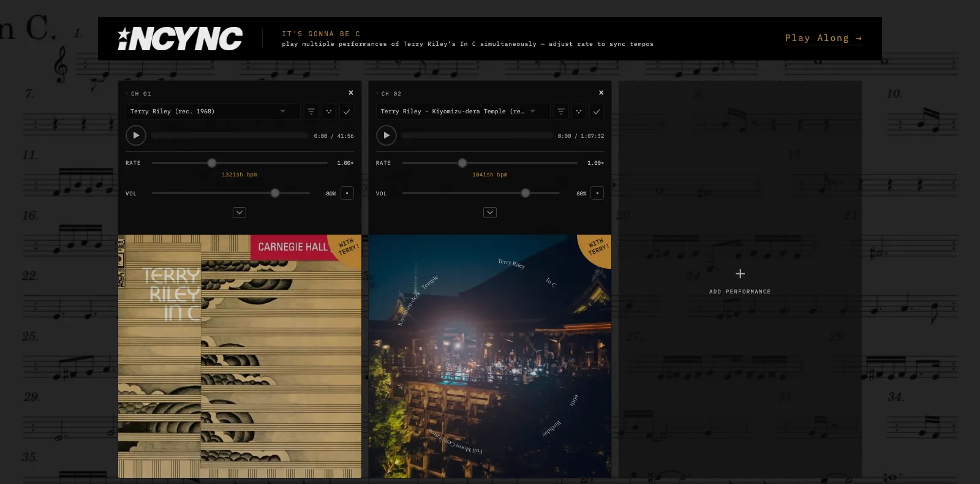Expand CH 01 panel with the chevron
Viewport: 980px width, 484px height.
click(x=239, y=213)
